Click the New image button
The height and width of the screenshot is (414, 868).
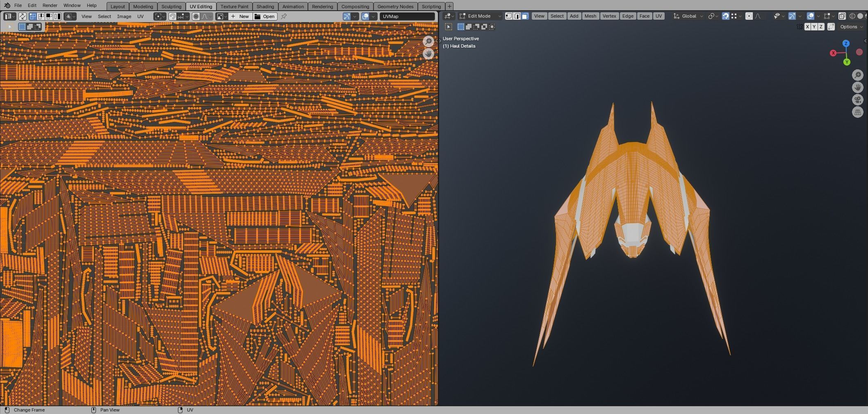[x=240, y=16]
